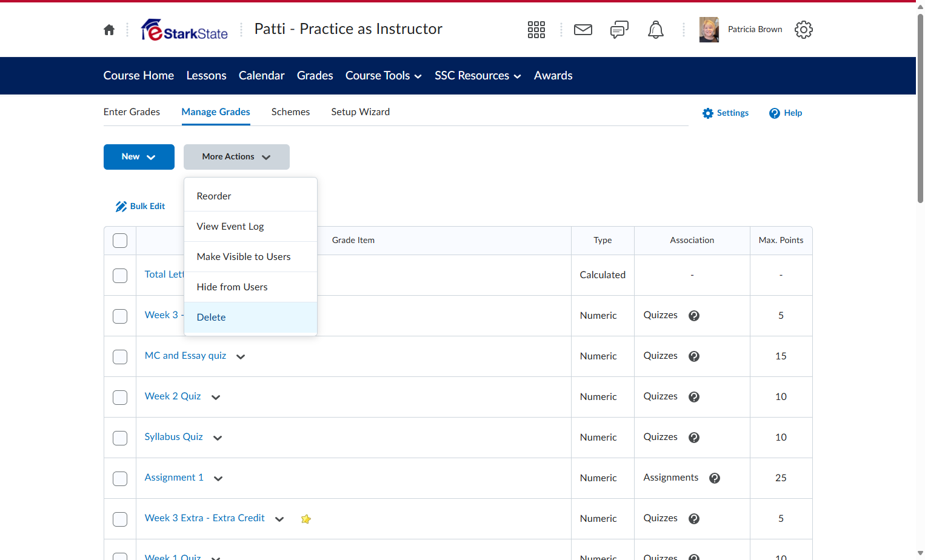Expand the SSC Resources menu

click(478, 76)
